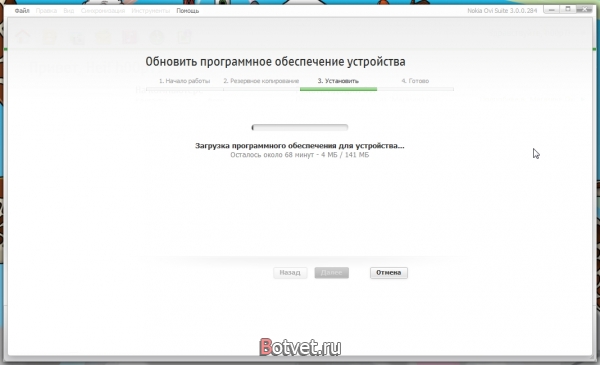
Task: Click the Далее button
Action: point(332,273)
